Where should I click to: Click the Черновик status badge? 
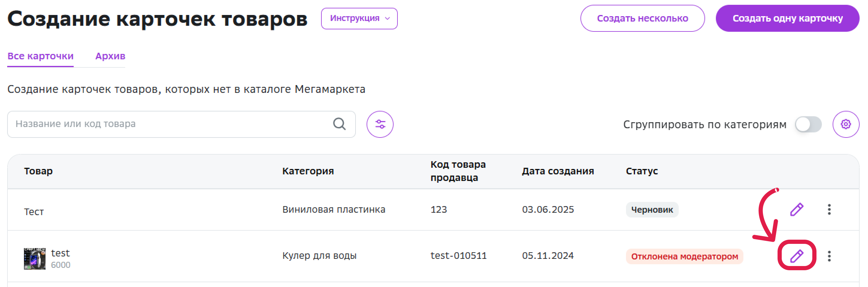pyautogui.click(x=652, y=210)
